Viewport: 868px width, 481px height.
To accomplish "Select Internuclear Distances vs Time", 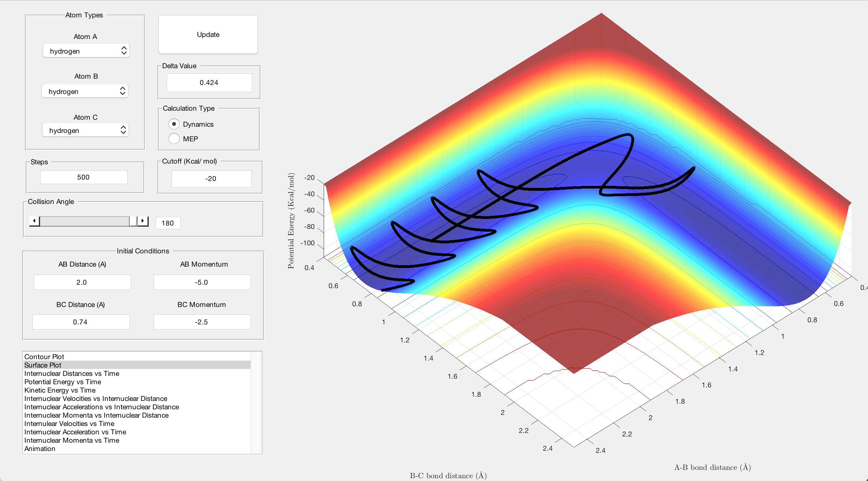I will pyautogui.click(x=72, y=373).
